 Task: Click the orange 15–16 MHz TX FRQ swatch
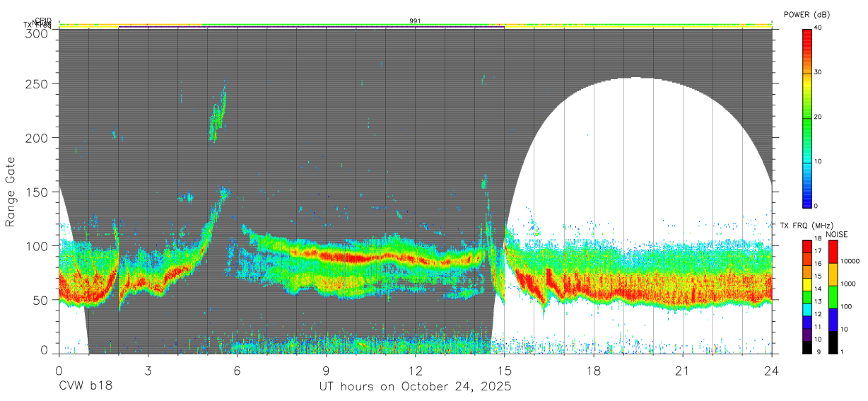click(807, 272)
